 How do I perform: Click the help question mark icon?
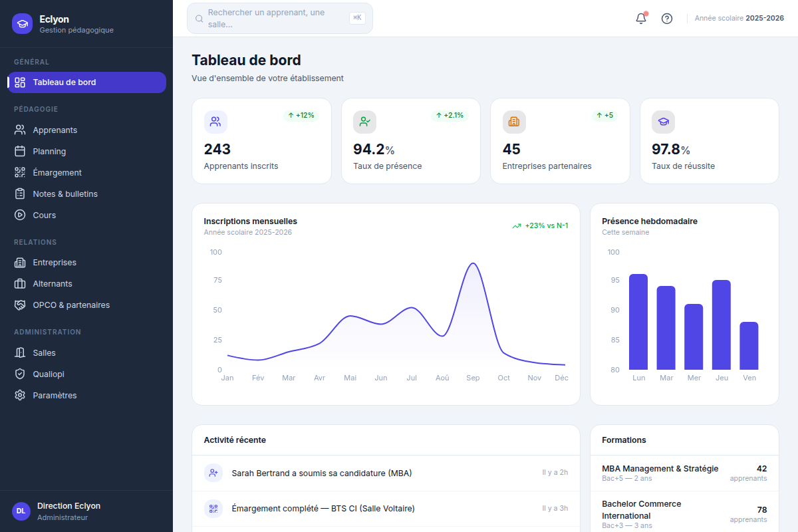pos(667,19)
